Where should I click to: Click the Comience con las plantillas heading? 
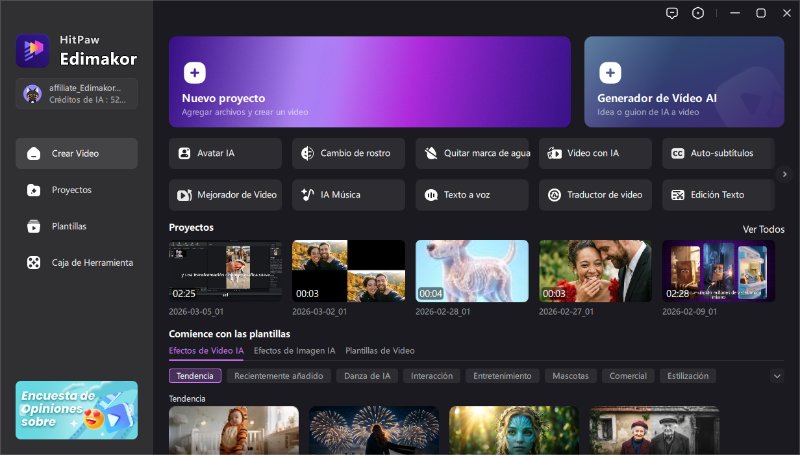click(230, 334)
